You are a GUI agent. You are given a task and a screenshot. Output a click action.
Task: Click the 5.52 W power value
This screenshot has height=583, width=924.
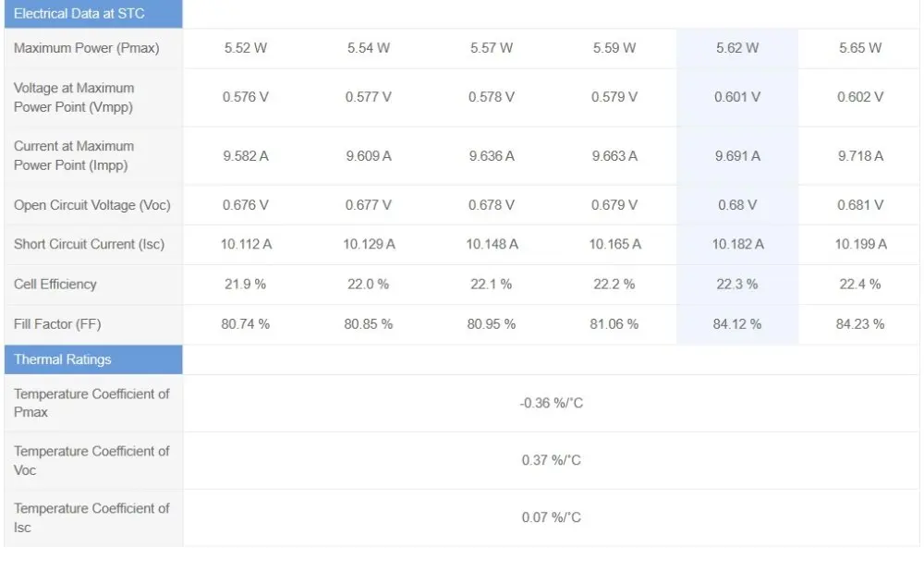coord(246,48)
